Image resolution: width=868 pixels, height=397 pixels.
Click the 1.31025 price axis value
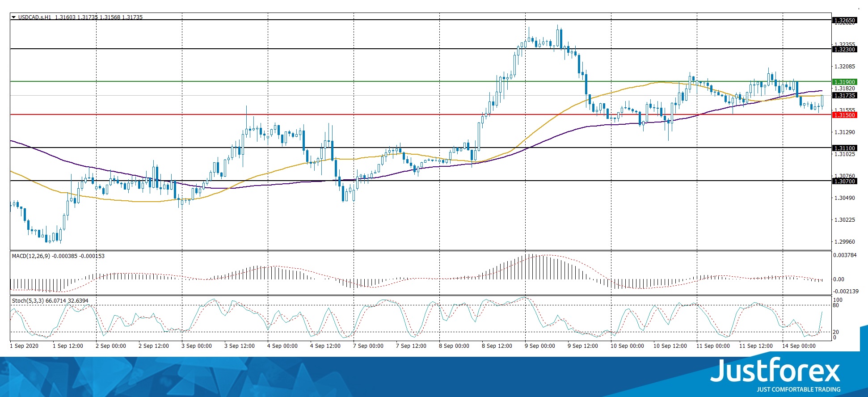pyautogui.click(x=845, y=154)
